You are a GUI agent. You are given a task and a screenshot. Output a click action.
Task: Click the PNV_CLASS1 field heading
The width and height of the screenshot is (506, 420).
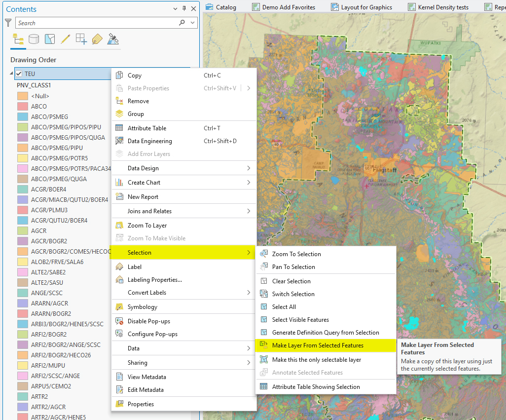[34, 85]
